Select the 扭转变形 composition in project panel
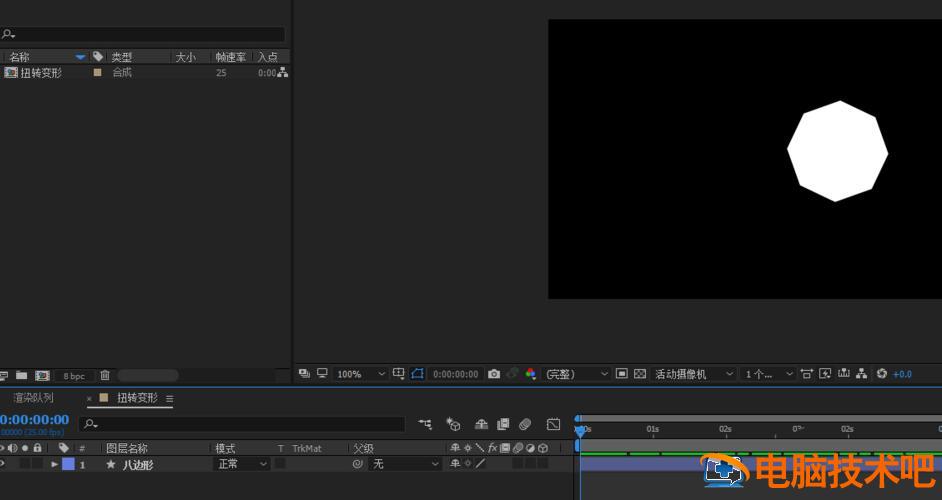 [x=41, y=73]
